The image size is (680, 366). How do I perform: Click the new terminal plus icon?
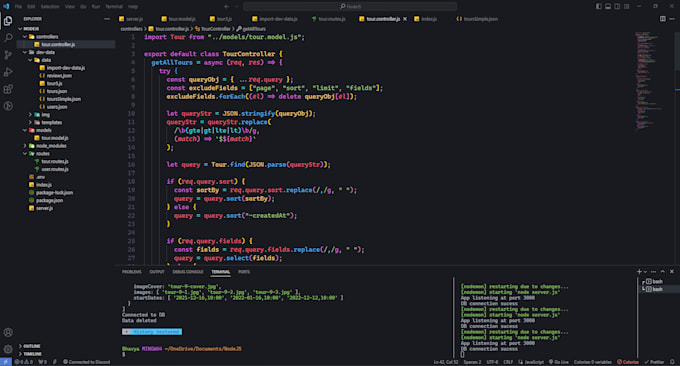pyautogui.click(x=639, y=271)
